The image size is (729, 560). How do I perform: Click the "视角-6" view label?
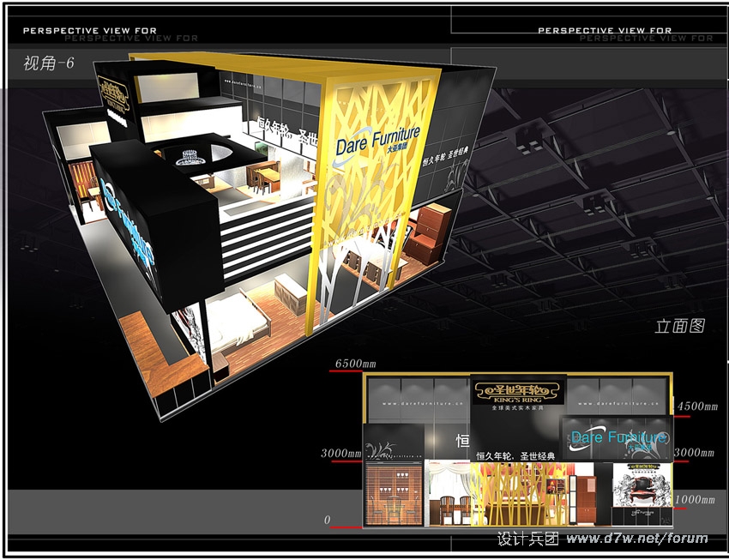click(x=49, y=63)
